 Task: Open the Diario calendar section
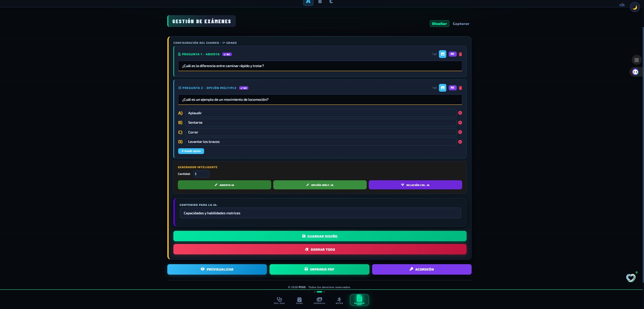[299, 300]
